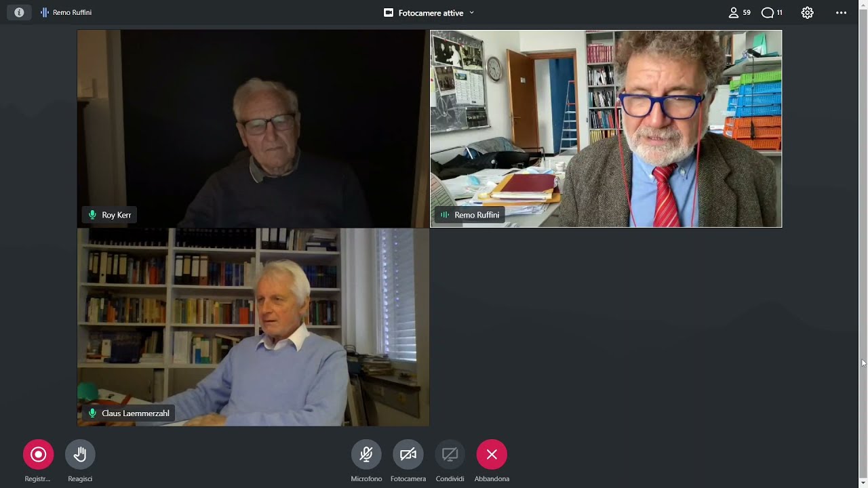Image resolution: width=868 pixels, height=488 pixels.
Task: Click Roy Kerr's microphone status icon
Action: point(92,215)
